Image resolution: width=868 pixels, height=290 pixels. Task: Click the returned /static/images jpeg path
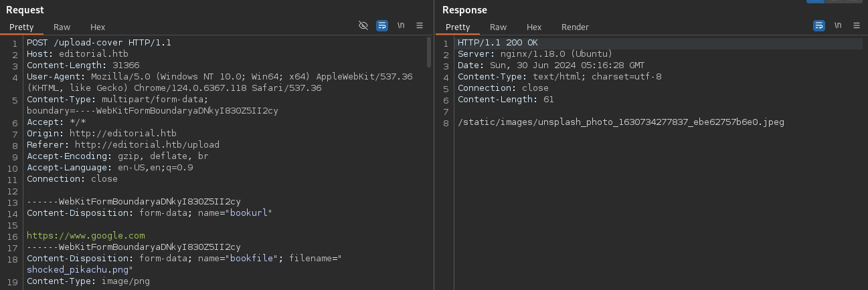pos(620,122)
